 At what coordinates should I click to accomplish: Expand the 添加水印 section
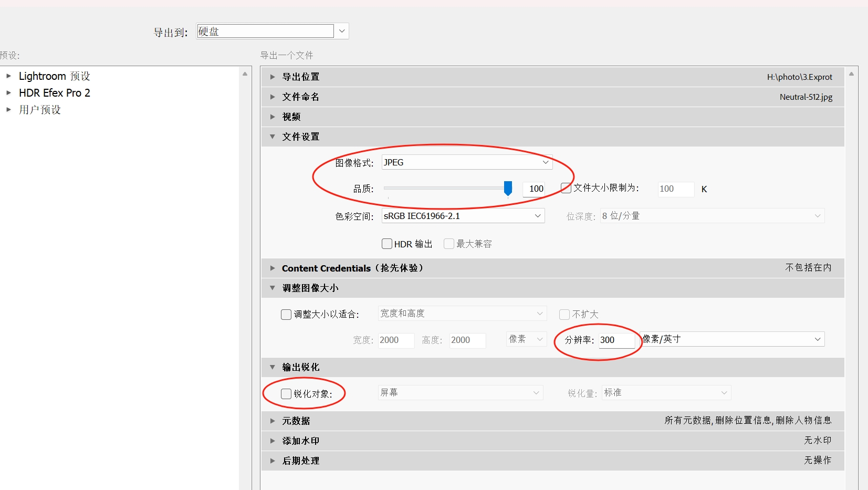[x=273, y=441]
